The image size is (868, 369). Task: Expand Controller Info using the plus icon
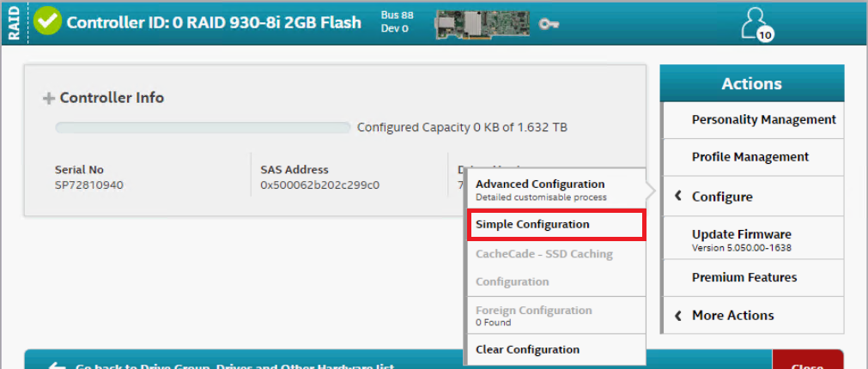48,99
